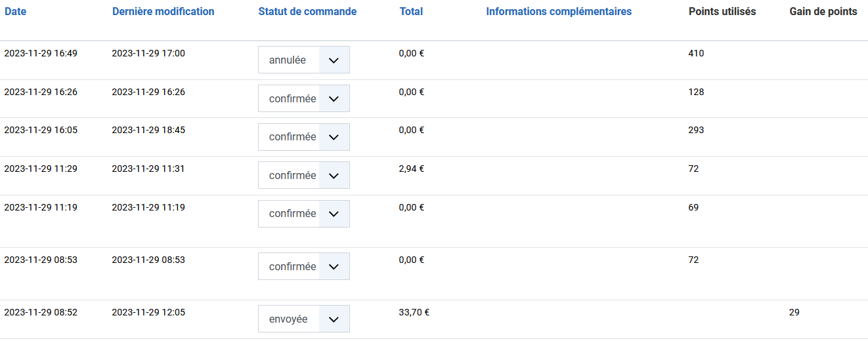Click the 410 points used value
The height and width of the screenshot is (341, 868).
coord(696,54)
